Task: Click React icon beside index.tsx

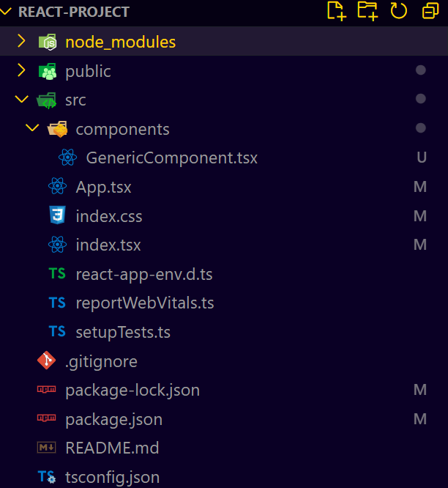Action: tap(58, 244)
